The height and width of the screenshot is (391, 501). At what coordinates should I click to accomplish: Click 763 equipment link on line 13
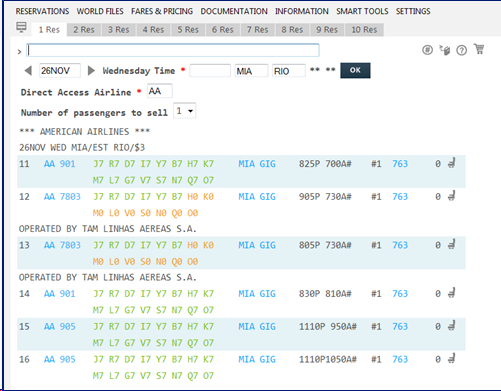[400, 245]
